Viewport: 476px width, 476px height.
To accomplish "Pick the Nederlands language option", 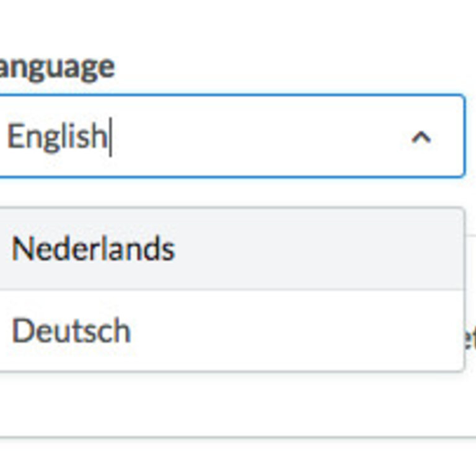I will click(93, 249).
